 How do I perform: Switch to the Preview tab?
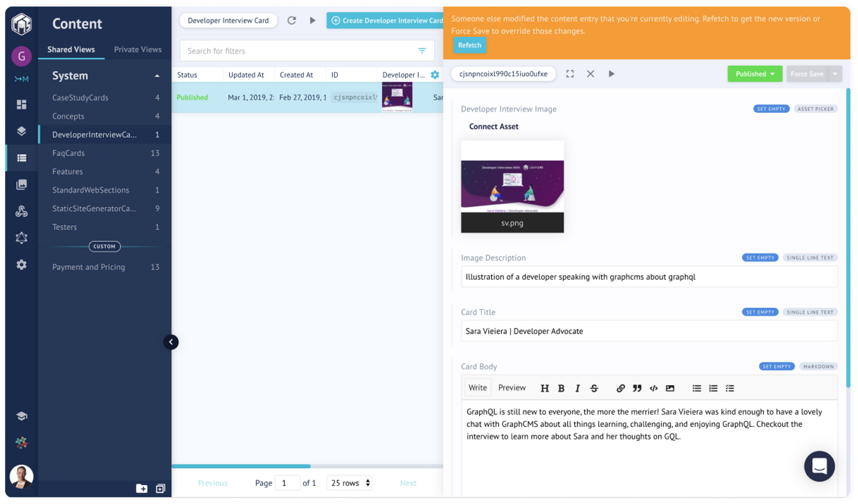[512, 388]
